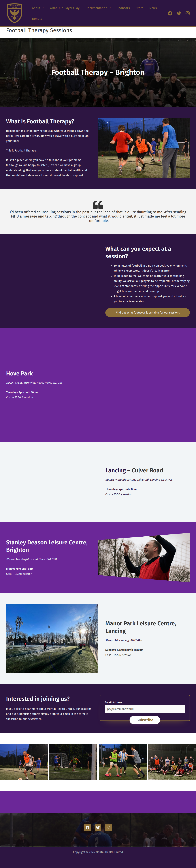The width and height of the screenshot is (196, 868).
Task: Click the "Lancing – Culver Road" heading
Action: 134,470
